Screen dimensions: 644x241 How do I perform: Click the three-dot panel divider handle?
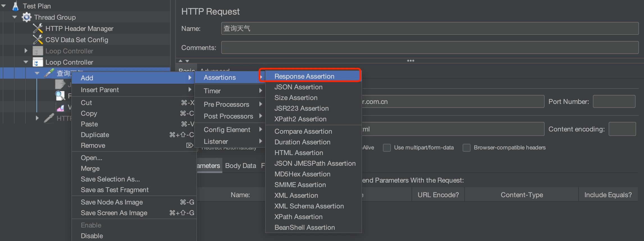411,61
